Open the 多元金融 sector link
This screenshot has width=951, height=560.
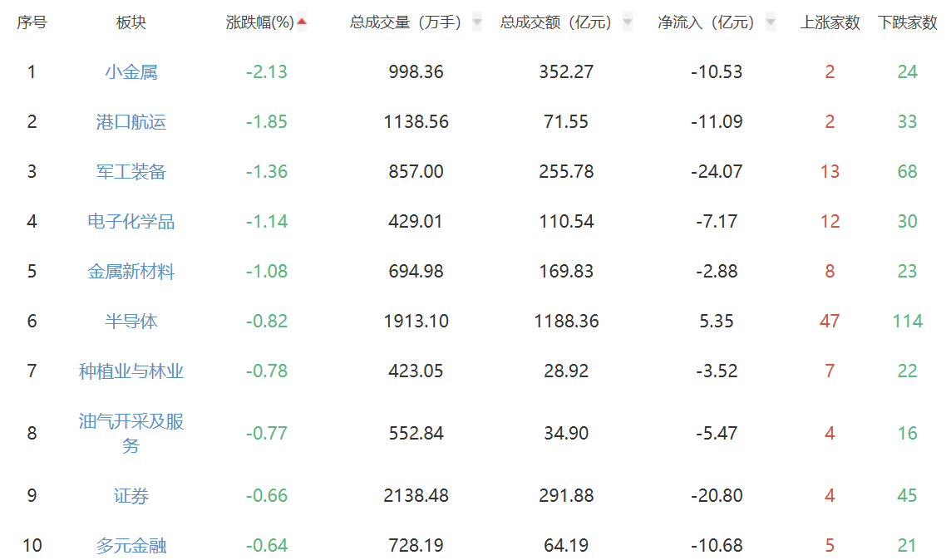tap(131, 546)
